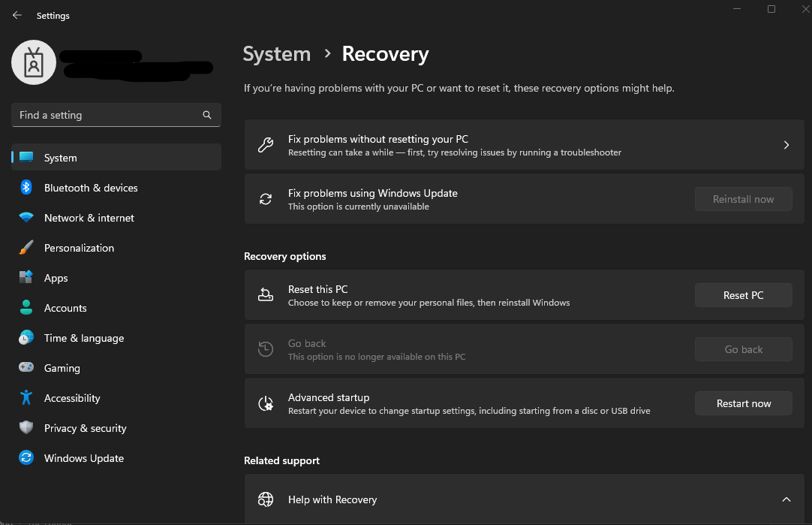This screenshot has width=812, height=525.
Task: Click the Network wifi icon in sidebar
Action: [26, 217]
